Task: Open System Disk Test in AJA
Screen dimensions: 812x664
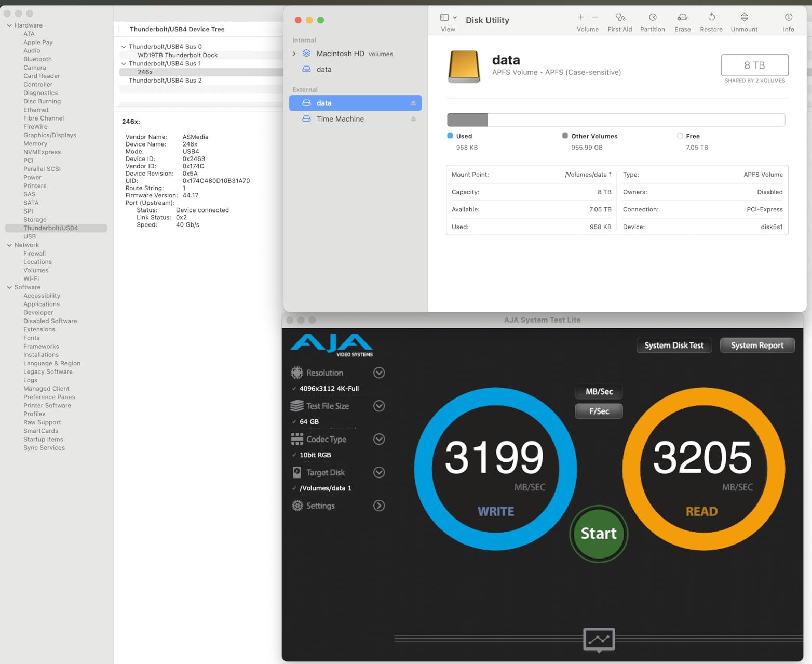Action: [674, 346]
